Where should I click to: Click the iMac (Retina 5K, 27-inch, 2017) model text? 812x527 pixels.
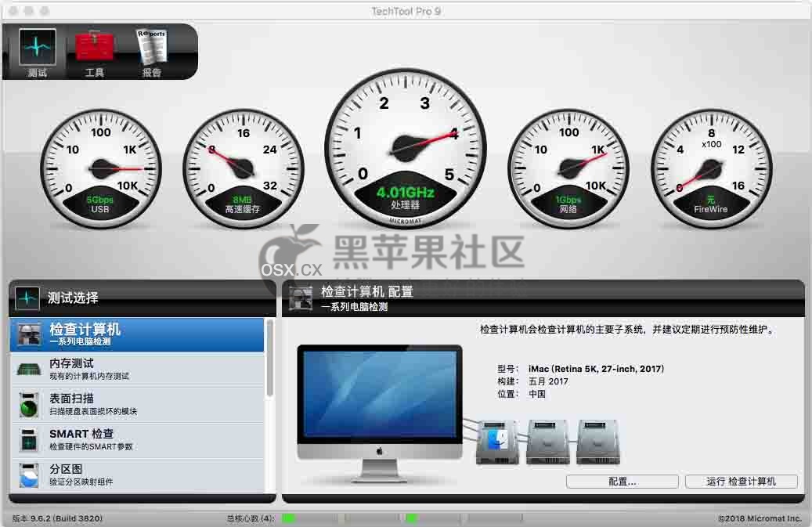tap(596, 369)
